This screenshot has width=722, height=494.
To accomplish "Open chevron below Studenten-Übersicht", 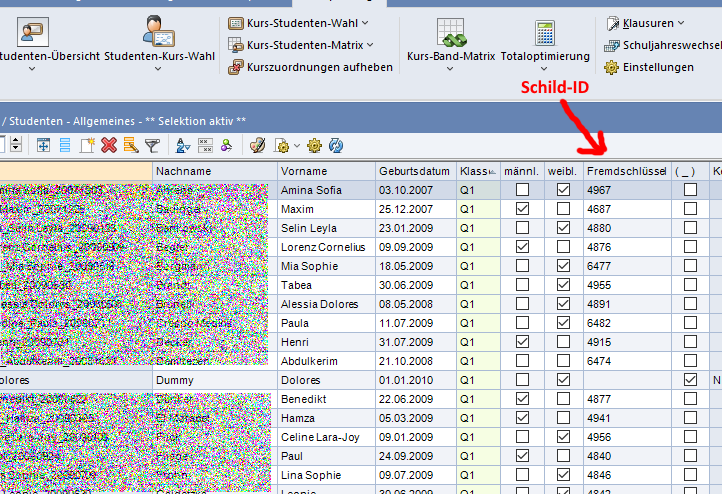I will 32,69.
